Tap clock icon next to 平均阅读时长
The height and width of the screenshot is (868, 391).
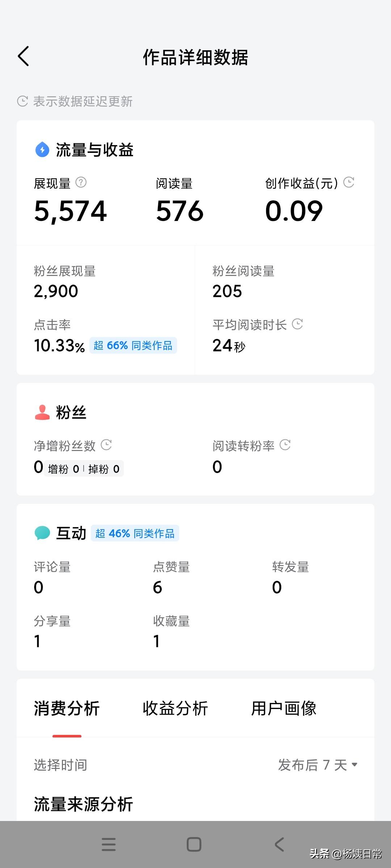coord(297,324)
